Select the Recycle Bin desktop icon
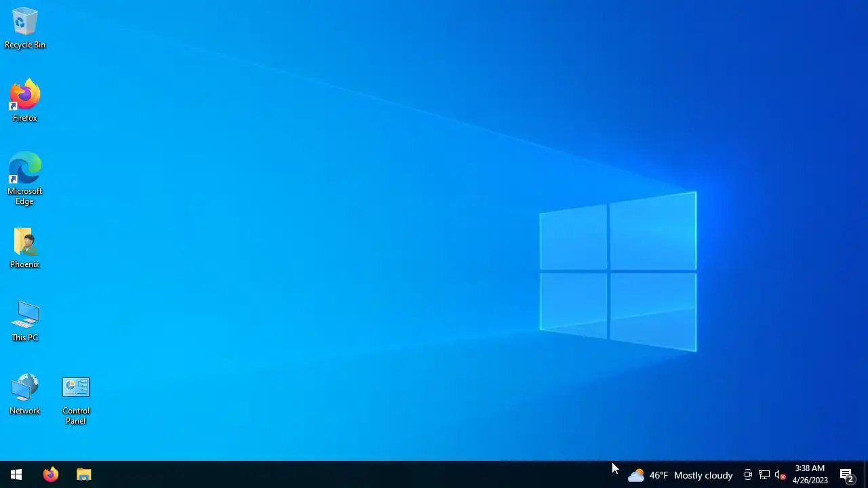 [x=25, y=28]
